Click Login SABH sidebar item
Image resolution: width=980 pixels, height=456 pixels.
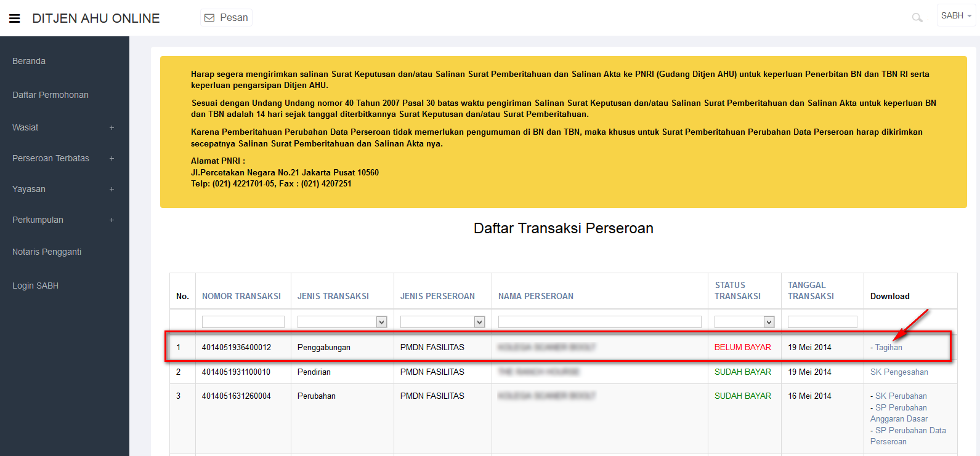click(x=36, y=286)
